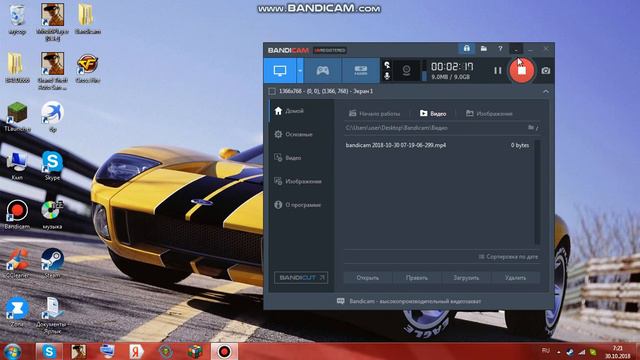Open the CCleaner desktop shortcut
Screen dimensions: 640x360
click(x=17, y=263)
